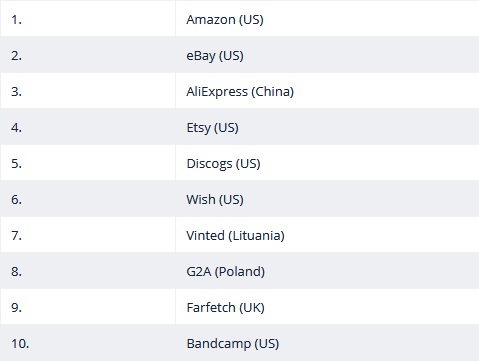Select the Etsy (US) entry

212,128
